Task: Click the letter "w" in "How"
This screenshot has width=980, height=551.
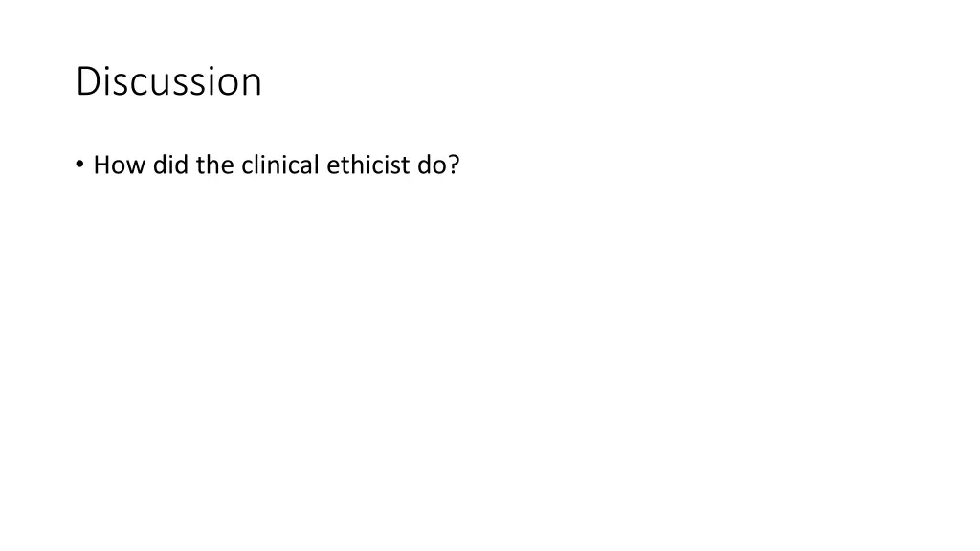Action: coord(135,165)
